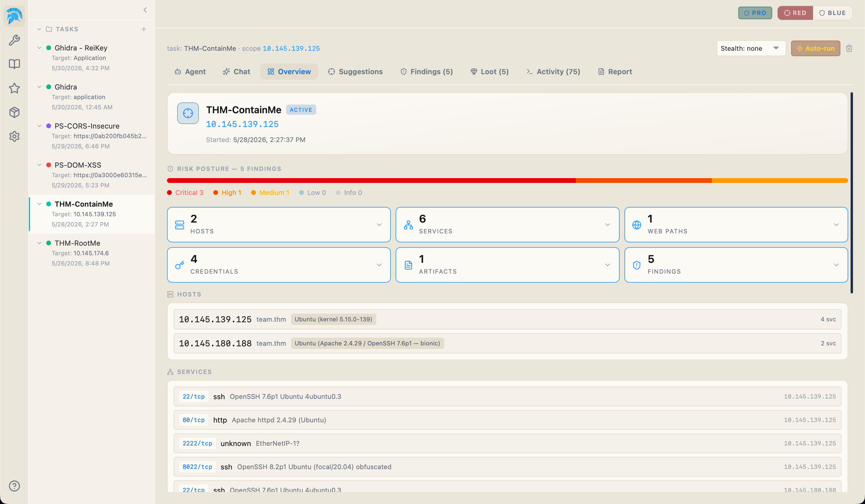Click the Hosts section header icon

(x=170, y=294)
